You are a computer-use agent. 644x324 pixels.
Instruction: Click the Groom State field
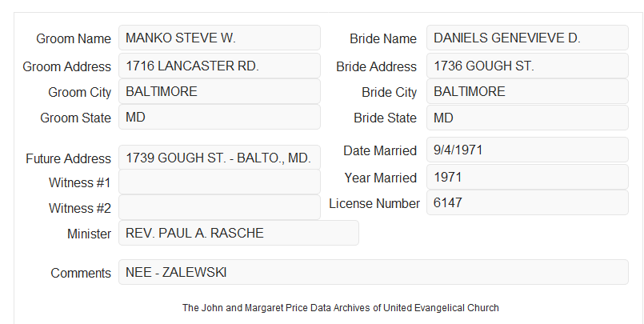[x=219, y=117]
